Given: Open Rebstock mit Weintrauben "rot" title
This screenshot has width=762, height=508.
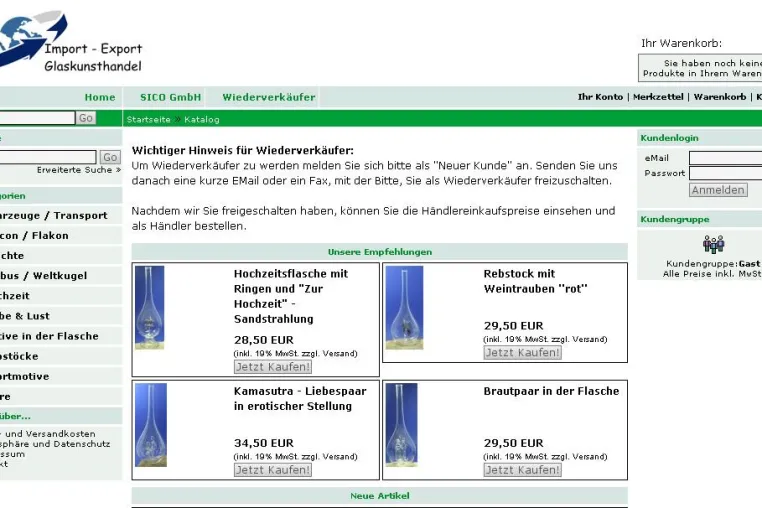Looking at the screenshot, I should (536, 281).
